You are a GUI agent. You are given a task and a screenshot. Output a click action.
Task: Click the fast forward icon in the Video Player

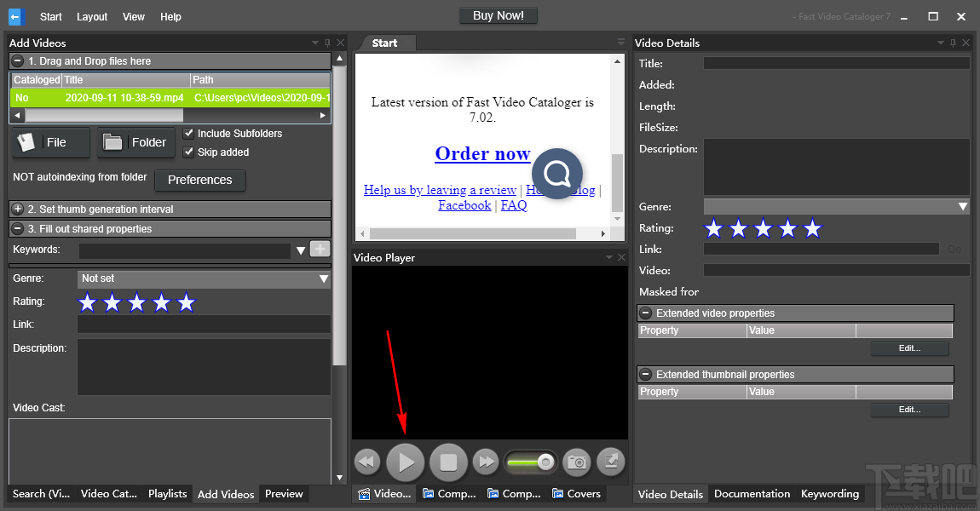tap(485, 462)
